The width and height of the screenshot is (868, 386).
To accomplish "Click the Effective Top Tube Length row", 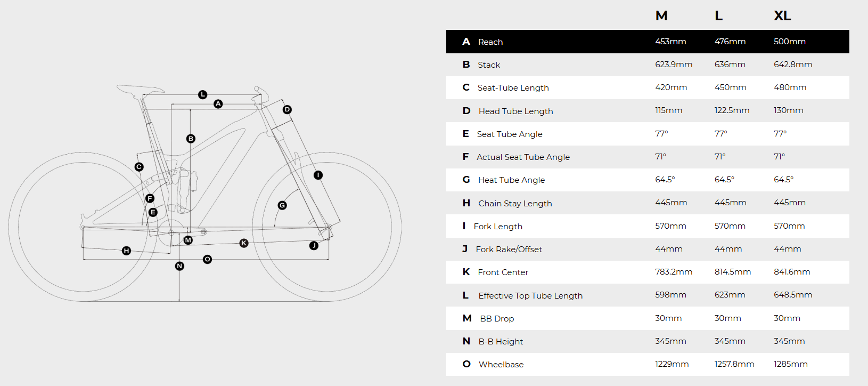I will click(x=648, y=295).
